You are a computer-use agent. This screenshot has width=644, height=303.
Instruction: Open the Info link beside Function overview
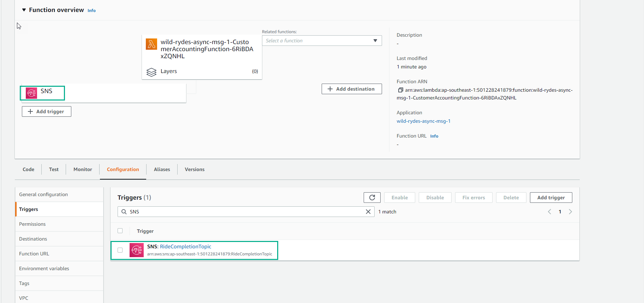(x=91, y=11)
